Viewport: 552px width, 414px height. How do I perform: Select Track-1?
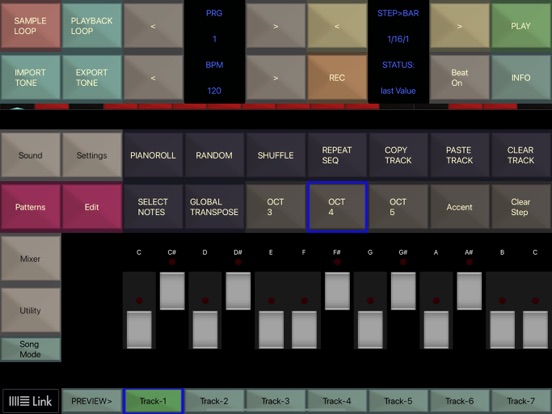[153, 401]
